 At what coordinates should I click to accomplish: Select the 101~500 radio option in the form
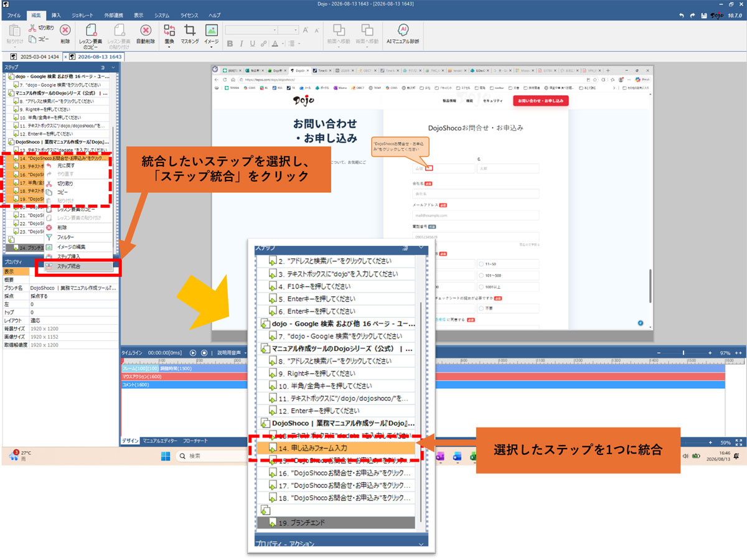(x=482, y=275)
